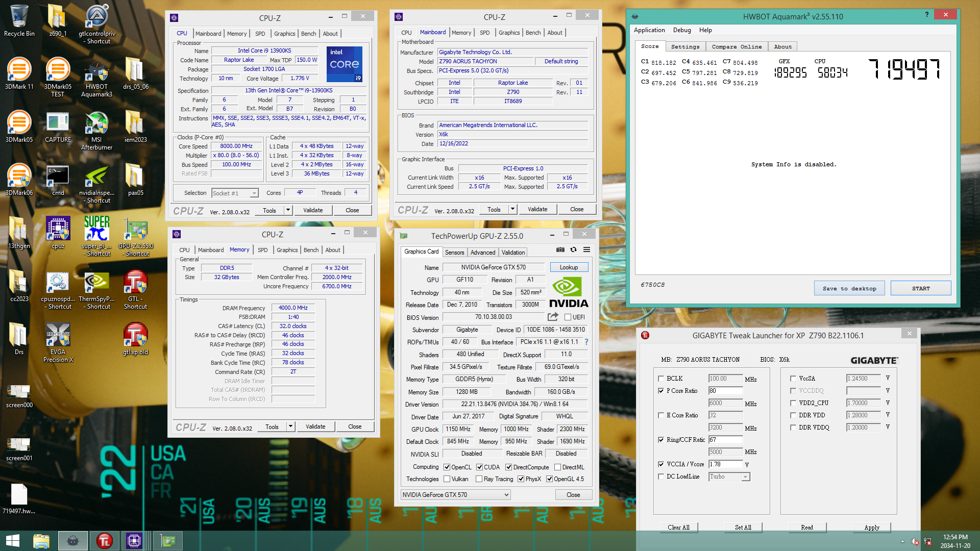
Task: Open the 719497.hw file on the desktop
Action: pos(19,499)
